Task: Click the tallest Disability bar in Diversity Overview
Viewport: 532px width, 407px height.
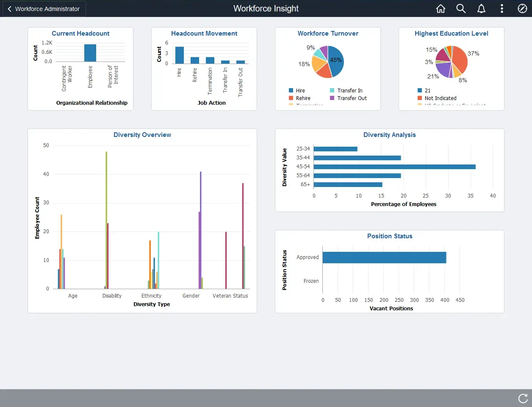Action: [106, 220]
